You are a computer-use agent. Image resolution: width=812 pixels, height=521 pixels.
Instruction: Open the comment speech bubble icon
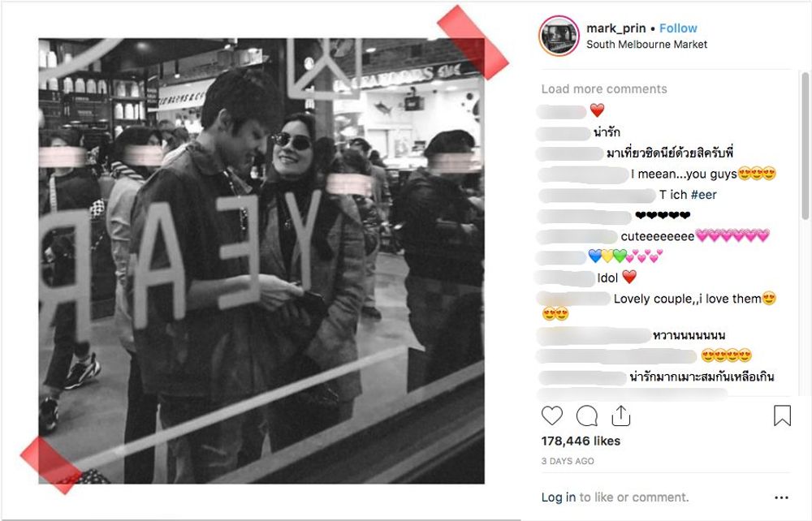(x=587, y=416)
